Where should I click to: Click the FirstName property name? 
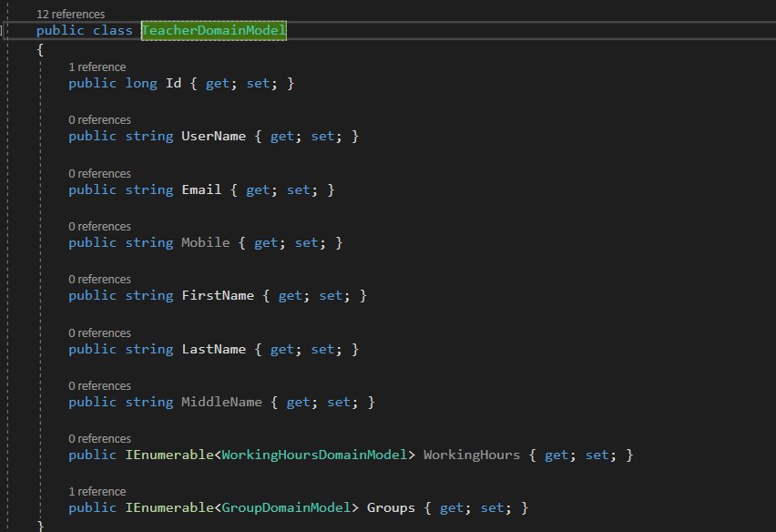[x=218, y=295]
